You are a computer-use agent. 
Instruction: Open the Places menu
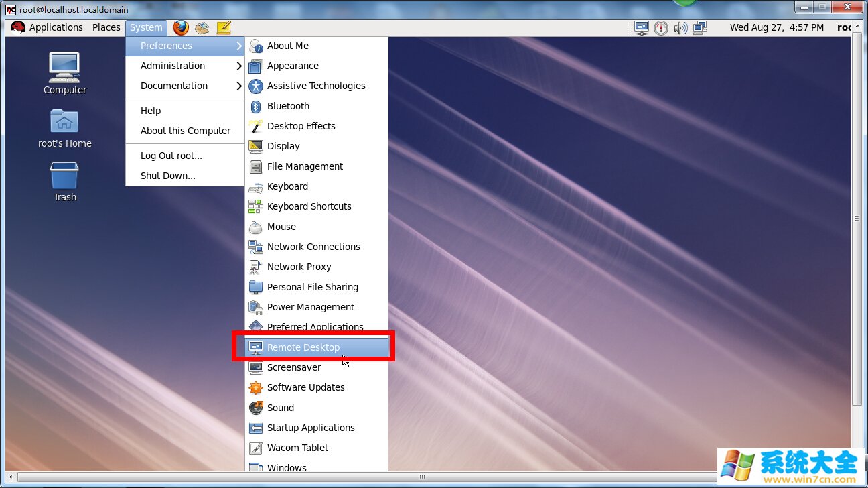click(106, 27)
